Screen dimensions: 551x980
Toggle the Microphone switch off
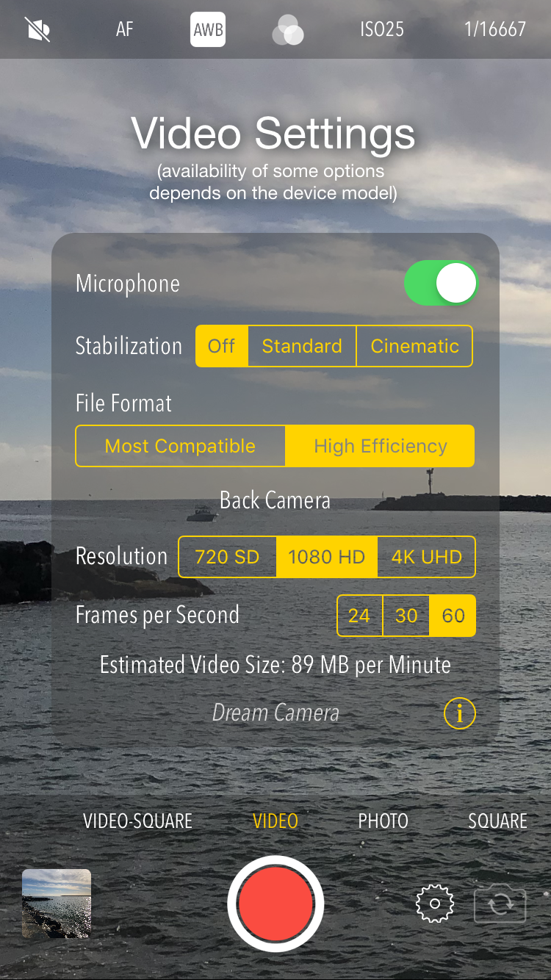coord(441,283)
